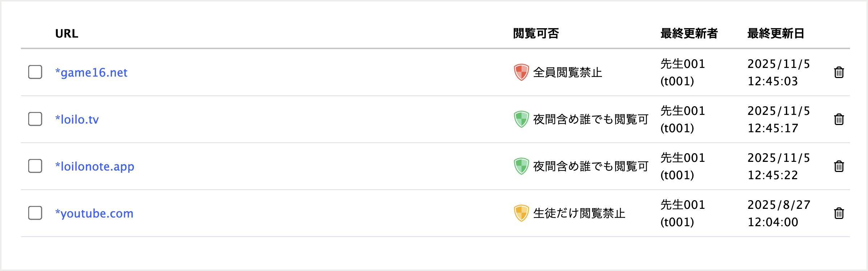
Task: Click green shield icon in loilo.tv row
Action: [x=522, y=119]
